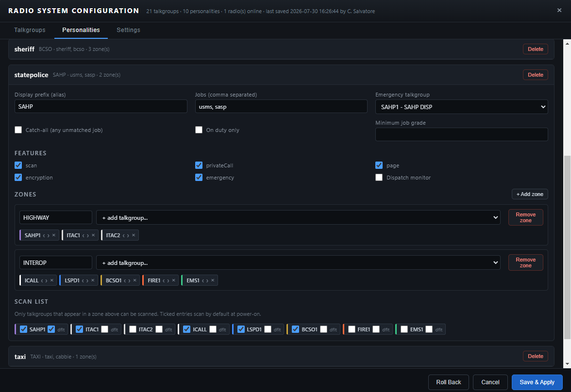Tick ICALL default scan checkbox

coord(213,329)
